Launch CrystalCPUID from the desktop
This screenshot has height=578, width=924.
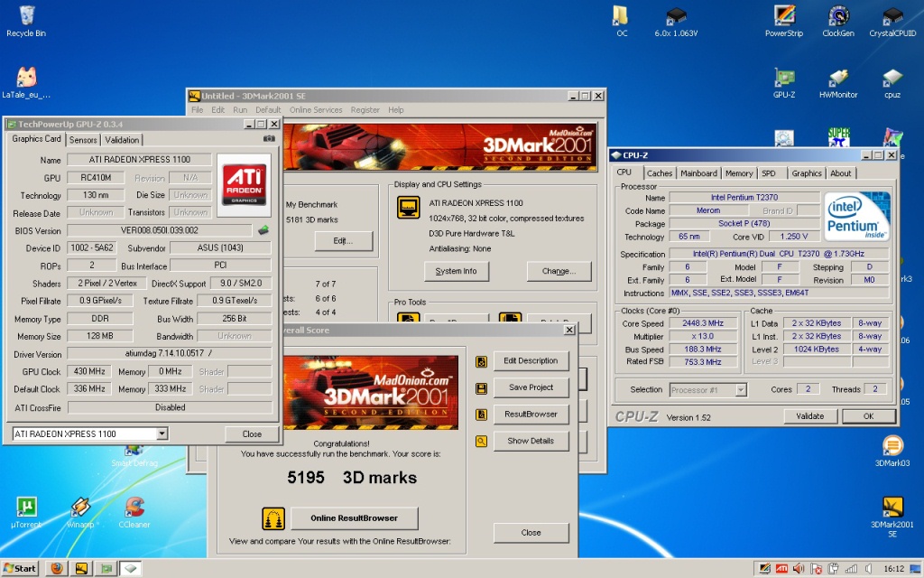pyautogui.click(x=892, y=22)
